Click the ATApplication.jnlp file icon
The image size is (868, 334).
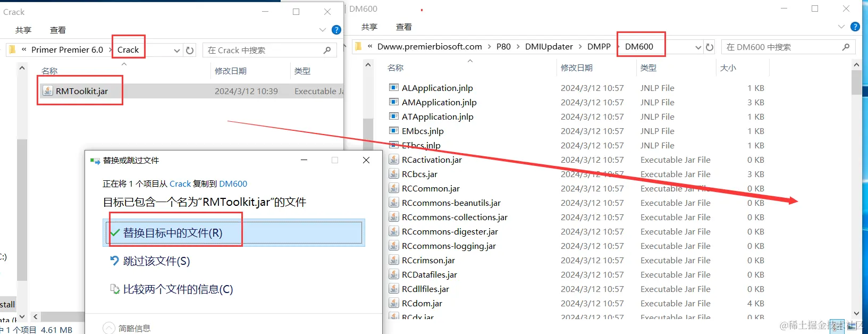point(394,116)
